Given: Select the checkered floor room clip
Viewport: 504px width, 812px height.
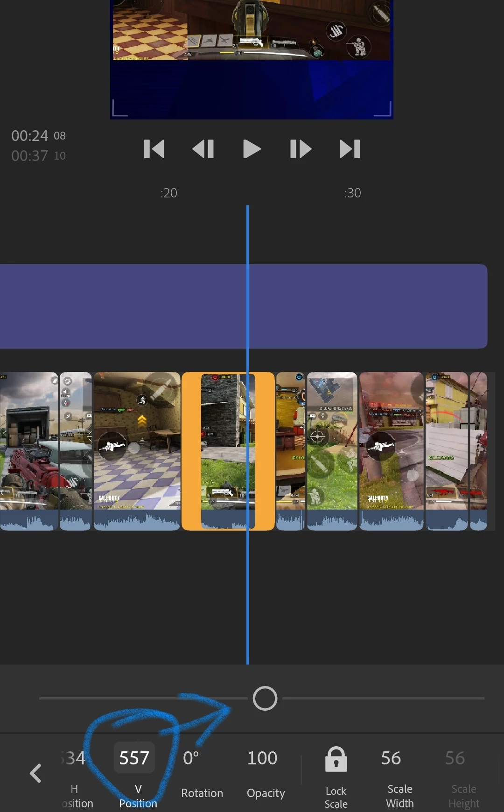Looking at the screenshot, I should 137,451.
